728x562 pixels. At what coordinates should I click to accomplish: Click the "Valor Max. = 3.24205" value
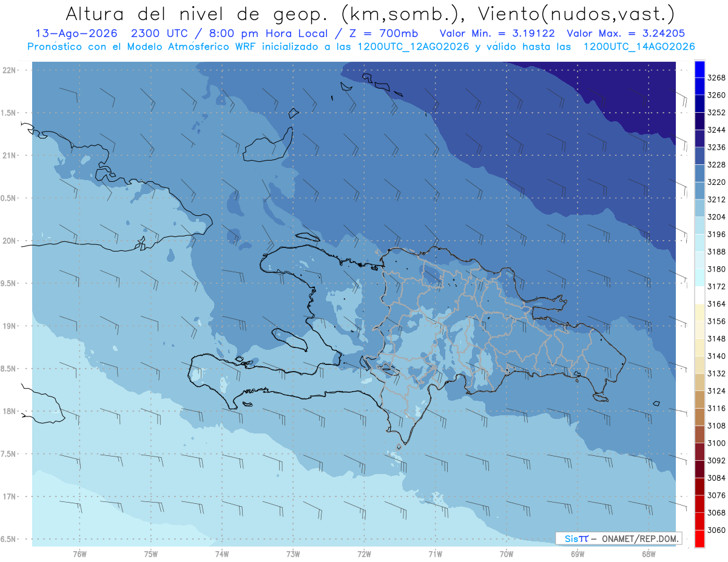pyautogui.click(x=626, y=34)
